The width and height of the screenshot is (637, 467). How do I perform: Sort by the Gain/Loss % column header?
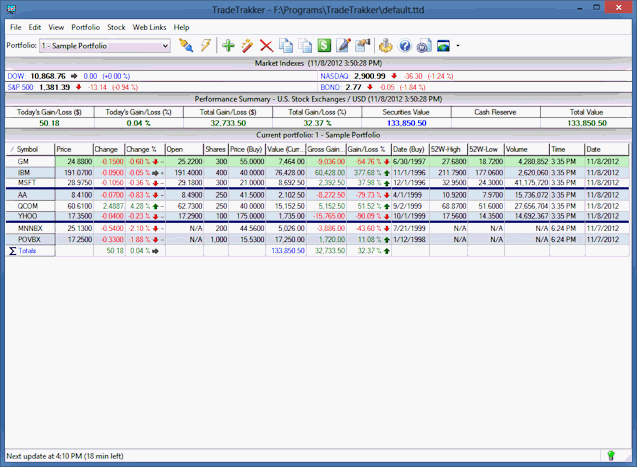368,149
